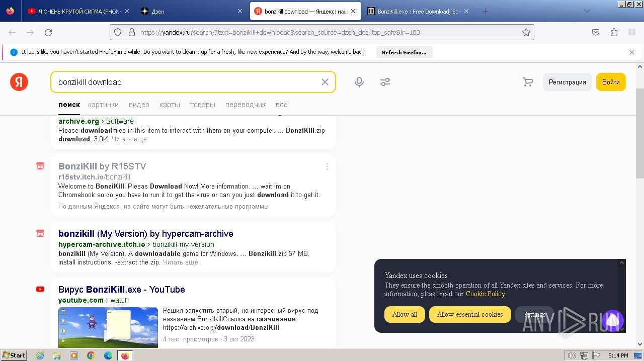
Task: Open search filter settings icon
Action: tap(385, 82)
